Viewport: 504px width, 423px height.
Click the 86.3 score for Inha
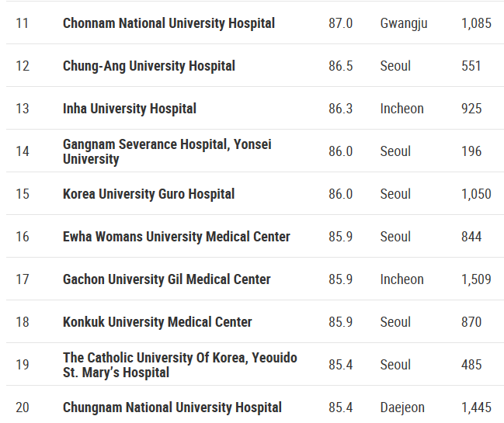[340, 109]
